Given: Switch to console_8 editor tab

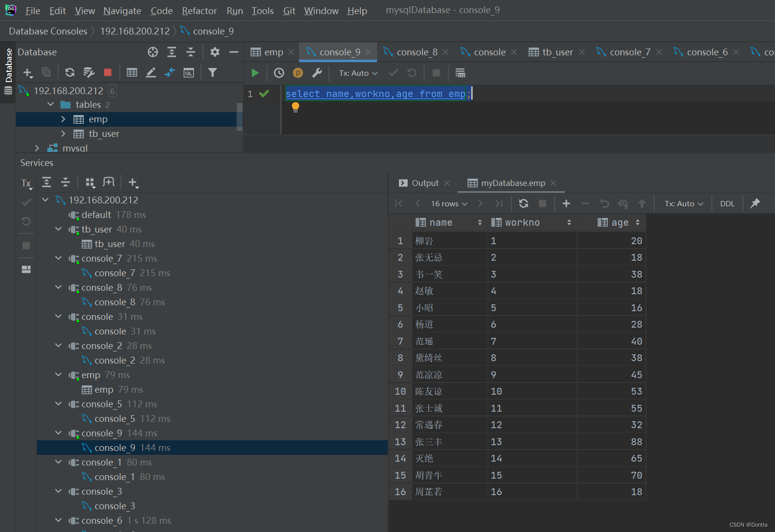Looking at the screenshot, I should (416, 52).
